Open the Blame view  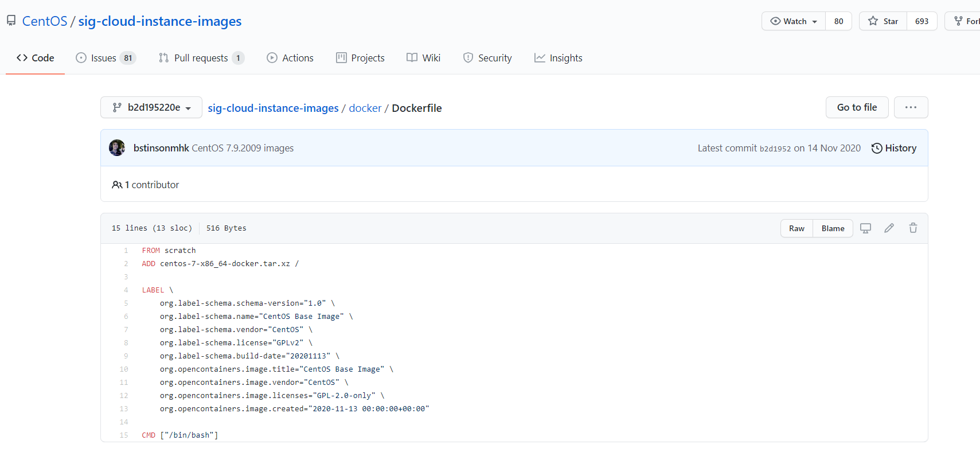(833, 228)
